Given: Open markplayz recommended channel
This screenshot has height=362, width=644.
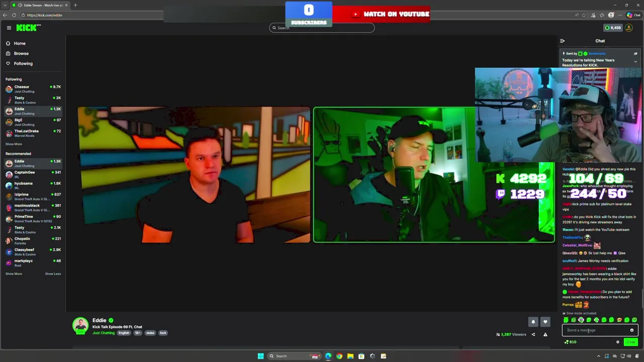Looking at the screenshot, I should click(33, 263).
